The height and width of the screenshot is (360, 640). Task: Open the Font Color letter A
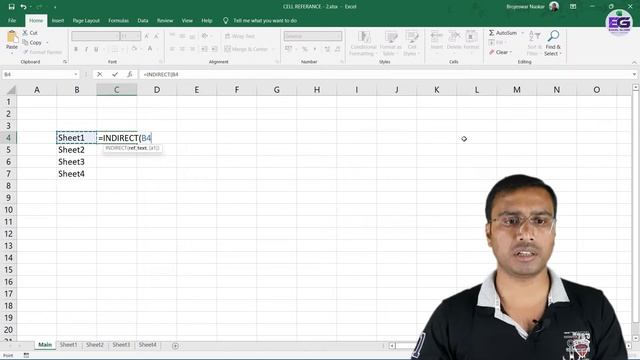point(150,49)
